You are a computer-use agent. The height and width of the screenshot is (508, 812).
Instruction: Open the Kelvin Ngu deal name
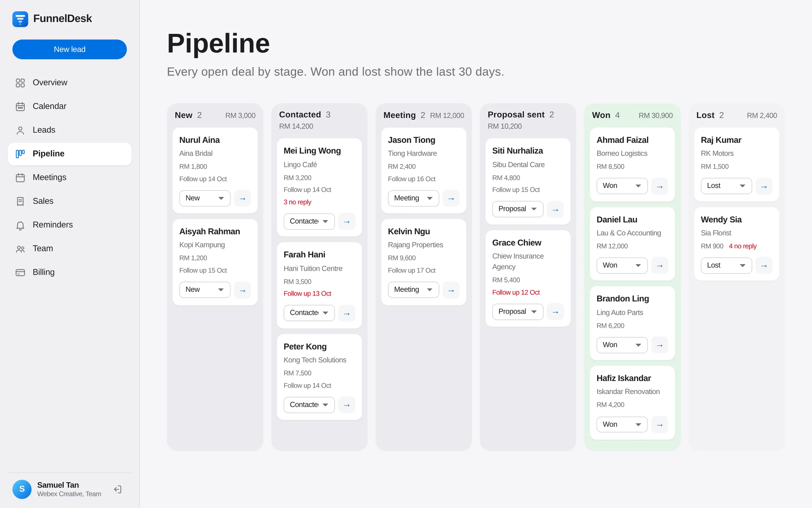point(409,232)
